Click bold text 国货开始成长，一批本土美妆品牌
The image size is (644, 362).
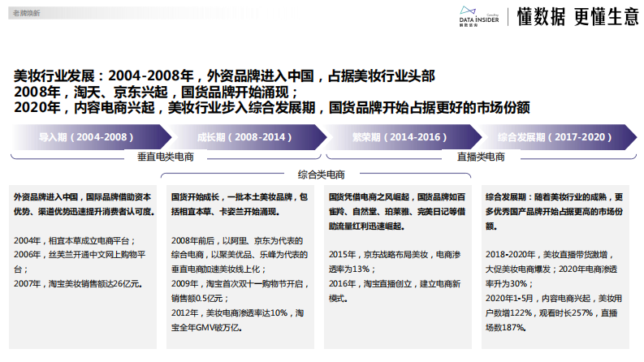pos(240,197)
